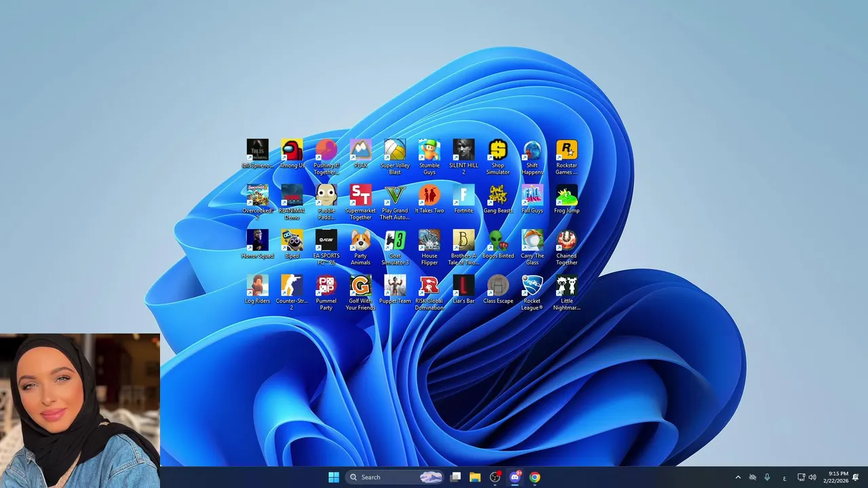The image size is (868, 488).
Task: Select the It Takes Two icon
Action: pos(429,199)
